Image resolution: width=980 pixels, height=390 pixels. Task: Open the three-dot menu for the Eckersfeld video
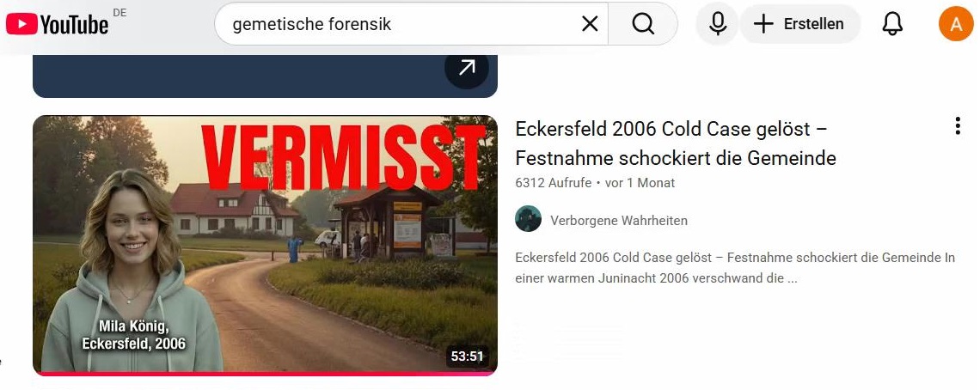pos(957,126)
